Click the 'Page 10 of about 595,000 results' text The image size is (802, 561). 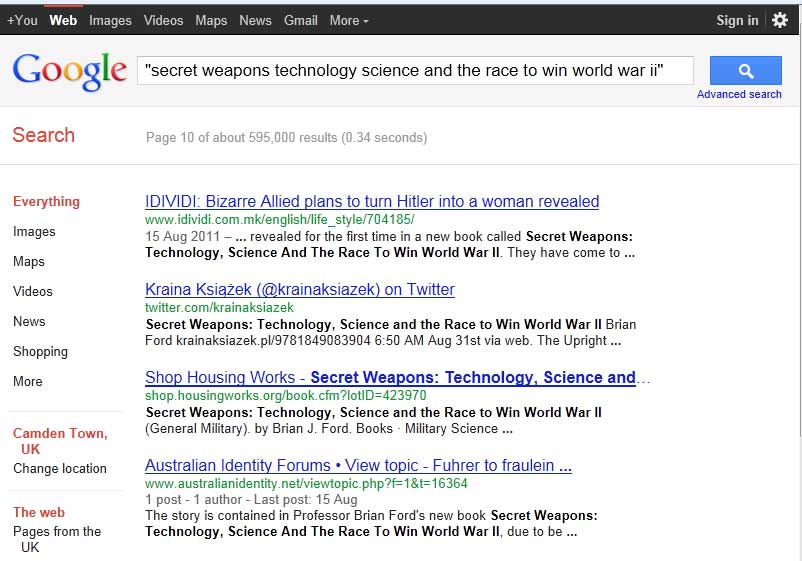click(286, 138)
